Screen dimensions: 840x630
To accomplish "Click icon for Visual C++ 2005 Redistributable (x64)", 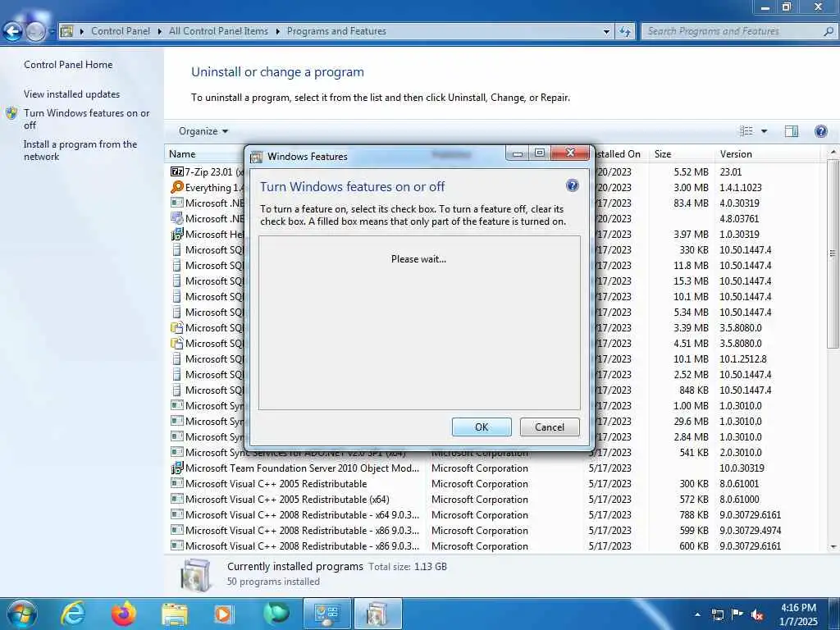I will [177, 499].
